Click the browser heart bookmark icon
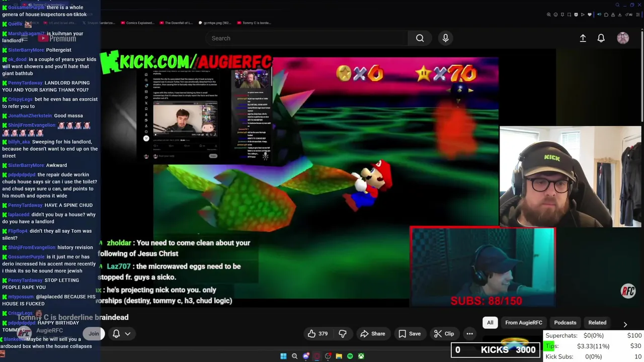The width and height of the screenshot is (644, 362). 590,15
